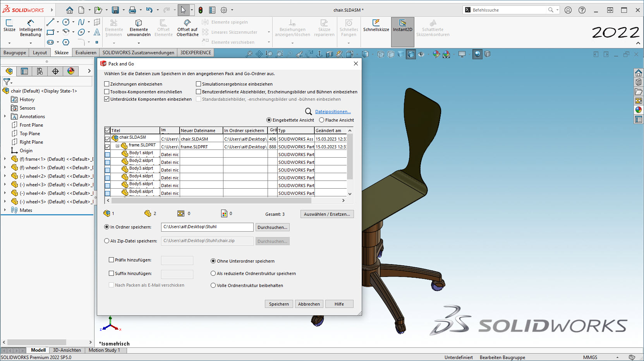Expand the SOLIDWORKS menu arrow
The width and height of the screenshot is (644, 361).
(x=52, y=10)
